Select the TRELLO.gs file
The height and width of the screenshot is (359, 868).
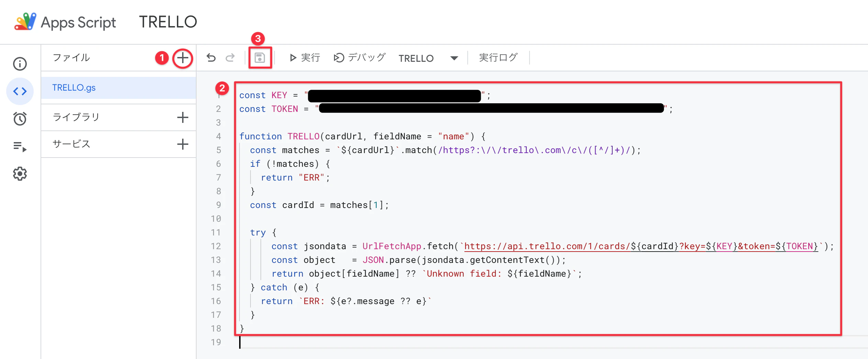pos(119,88)
